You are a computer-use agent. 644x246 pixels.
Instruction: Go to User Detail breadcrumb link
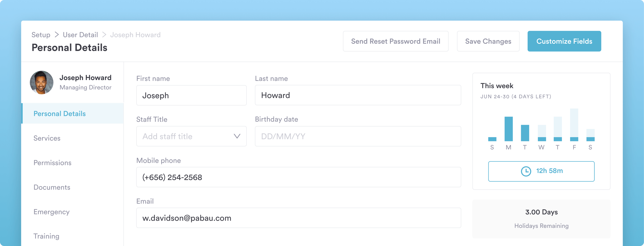pos(80,35)
